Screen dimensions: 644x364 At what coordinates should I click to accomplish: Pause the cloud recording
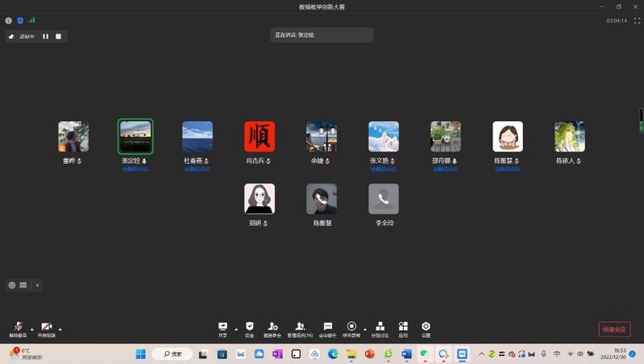pos(46,36)
